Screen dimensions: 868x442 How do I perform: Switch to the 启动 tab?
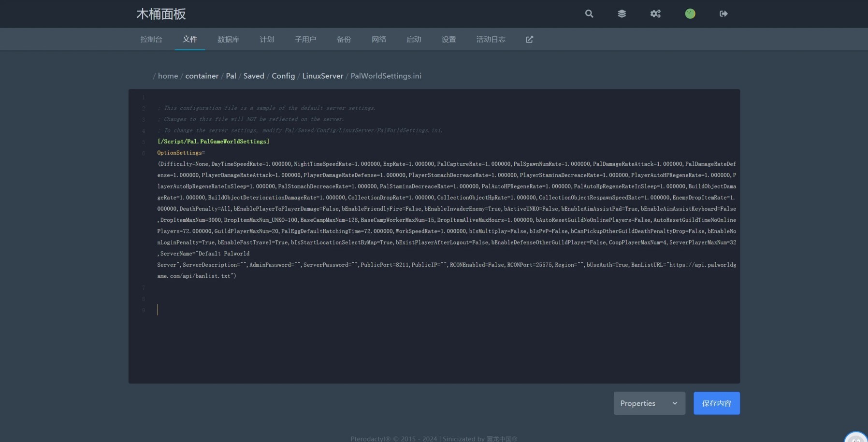(x=414, y=39)
